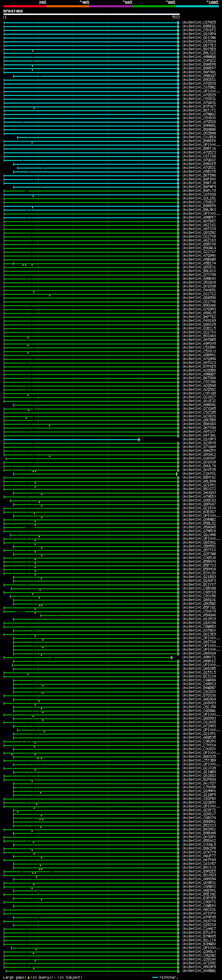
Task: Select the UniRef100_A1SMI9 label
Action: click(199, 619)
